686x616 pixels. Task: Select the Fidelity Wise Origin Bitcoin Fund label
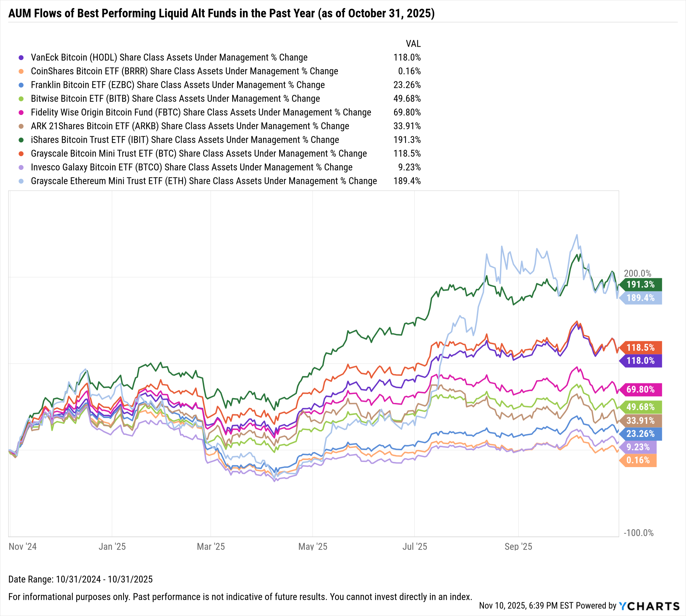click(x=201, y=113)
